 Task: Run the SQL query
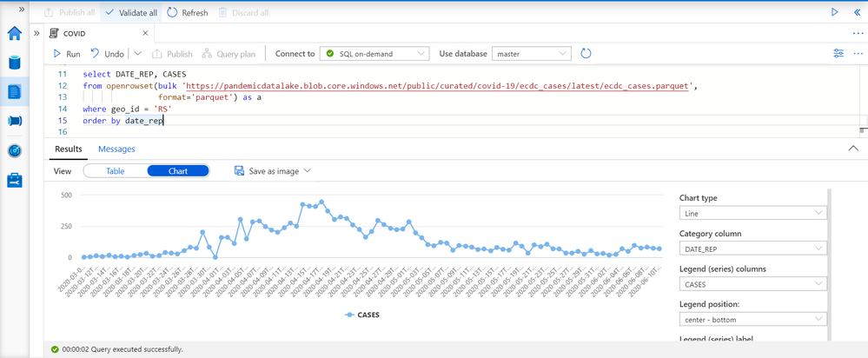coord(67,54)
